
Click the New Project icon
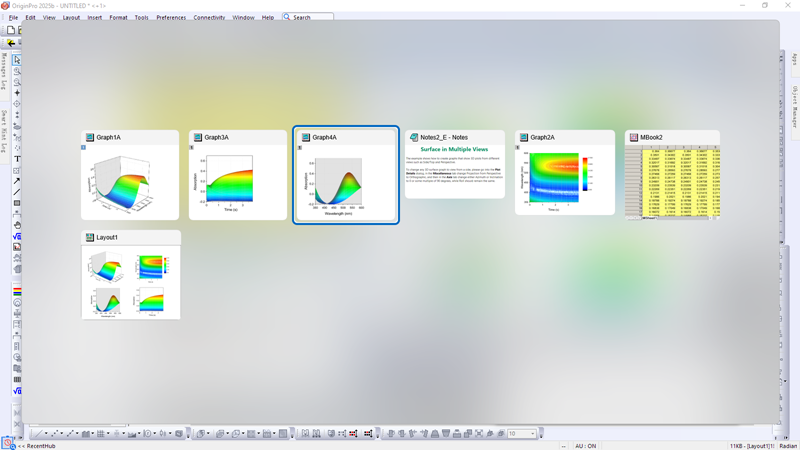pos(11,30)
